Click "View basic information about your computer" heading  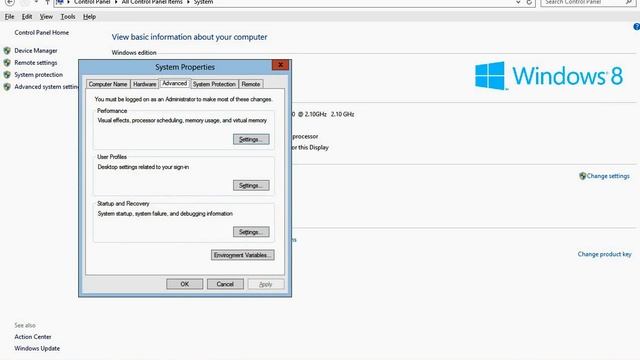(x=189, y=37)
